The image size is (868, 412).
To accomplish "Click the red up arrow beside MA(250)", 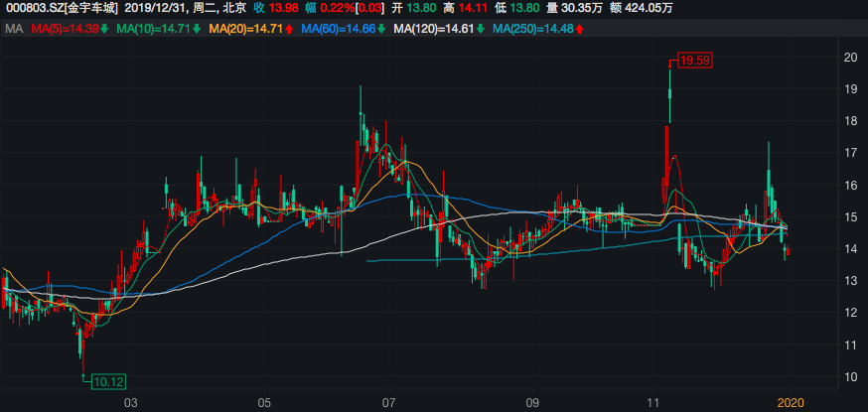I will pos(579,29).
